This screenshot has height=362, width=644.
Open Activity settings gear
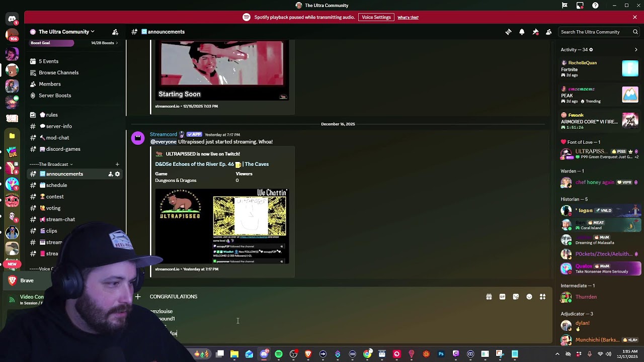click(x=591, y=50)
